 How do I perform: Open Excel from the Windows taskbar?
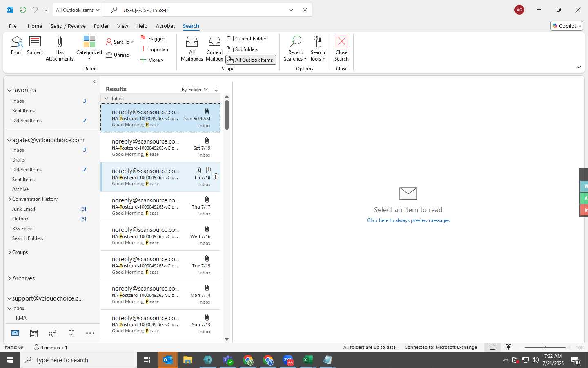point(308,360)
